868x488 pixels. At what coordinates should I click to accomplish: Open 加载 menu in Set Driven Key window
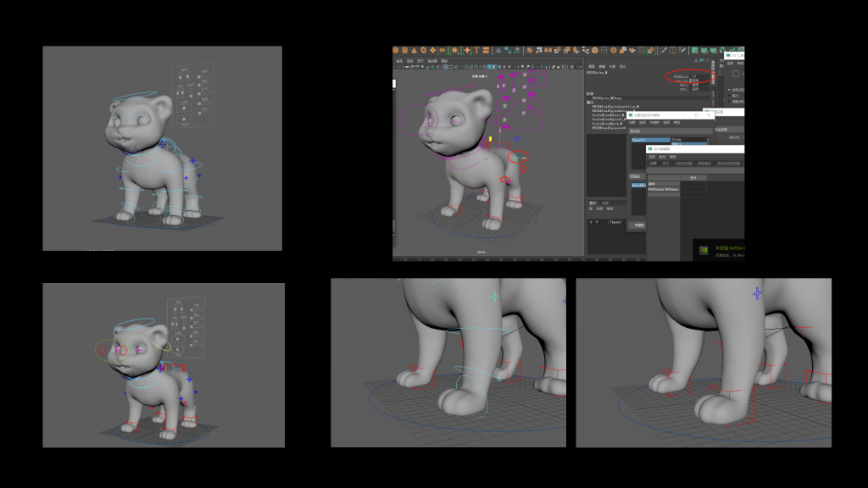pos(632,122)
